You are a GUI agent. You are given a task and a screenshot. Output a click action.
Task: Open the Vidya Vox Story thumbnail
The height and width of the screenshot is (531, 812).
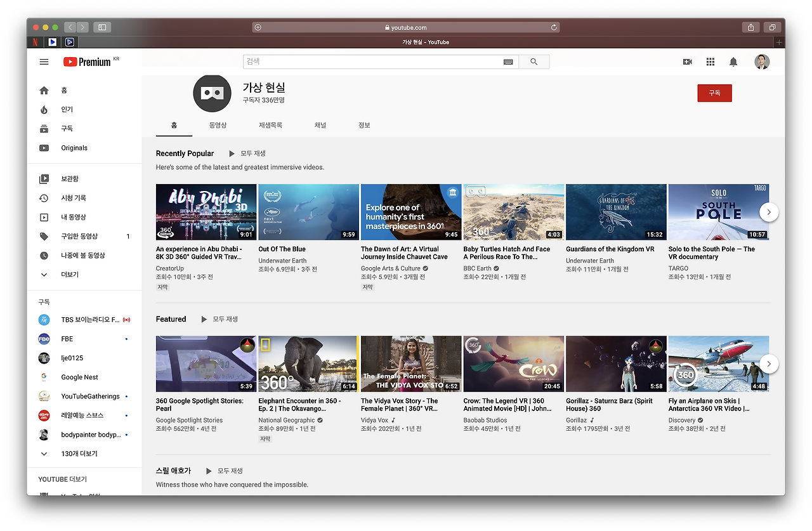411,364
